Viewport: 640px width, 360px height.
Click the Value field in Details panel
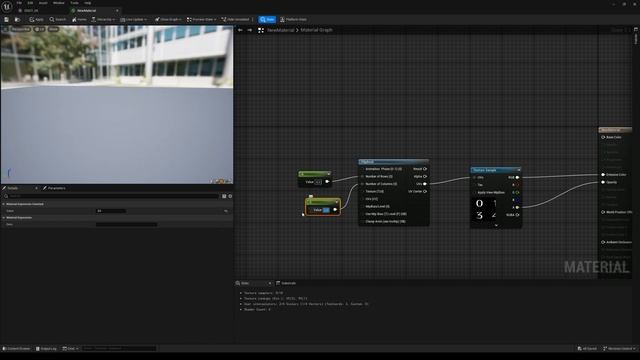coord(111,211)
